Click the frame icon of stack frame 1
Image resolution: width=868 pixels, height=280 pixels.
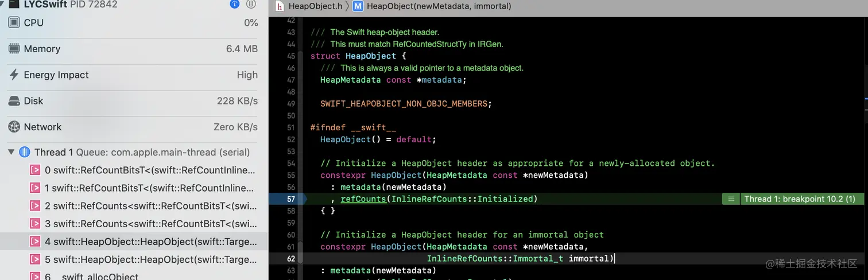(35, 188)
